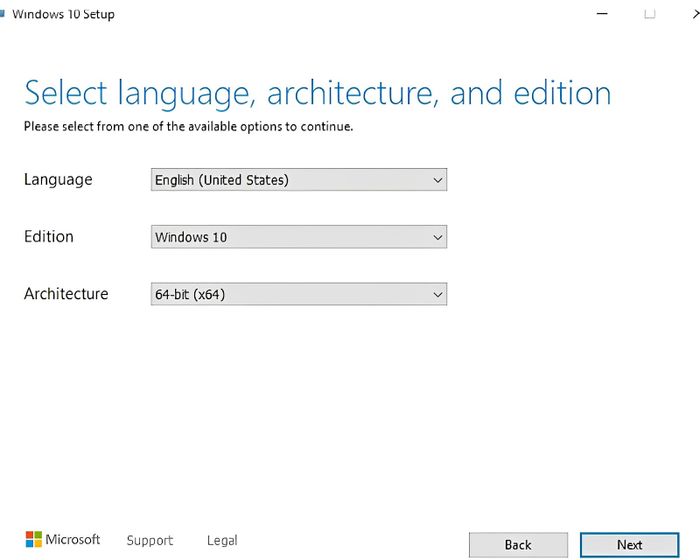This screenshot has width=700, height=560.
Task: Click the Language dropdown chevron arrow
Action: tap(438, 180)
